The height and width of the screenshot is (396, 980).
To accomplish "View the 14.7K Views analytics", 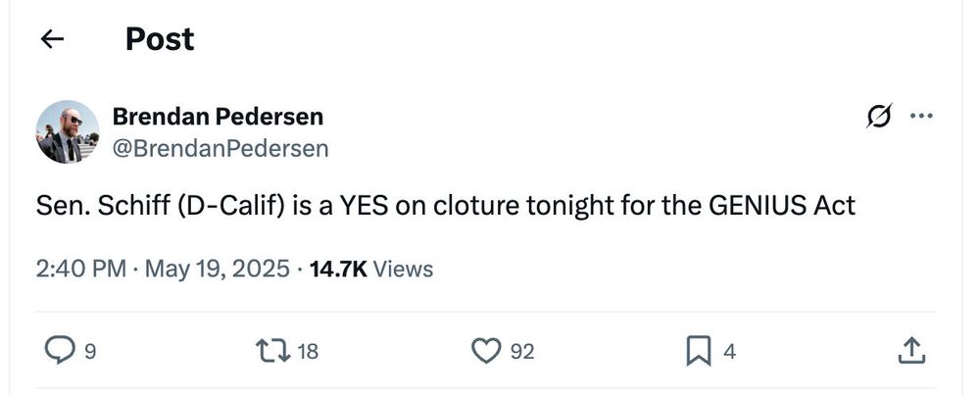I will tap(371, 269).
